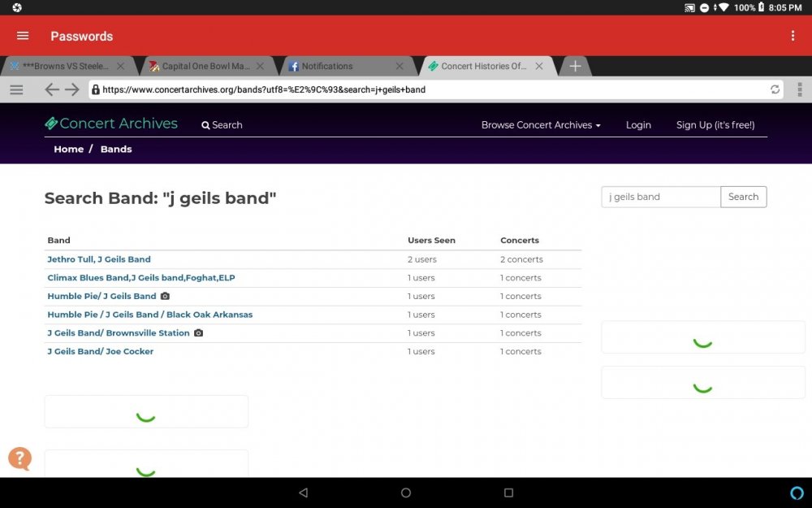This screenshot has width=812, height=508.
Task: Go back to the previous page
Action: [x=52, y=89]
